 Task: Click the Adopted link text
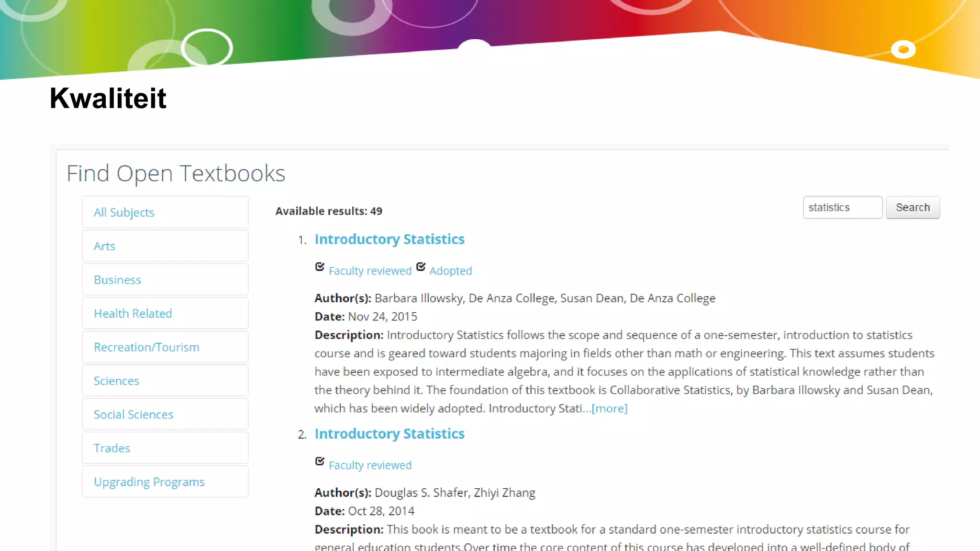point(450,271)
